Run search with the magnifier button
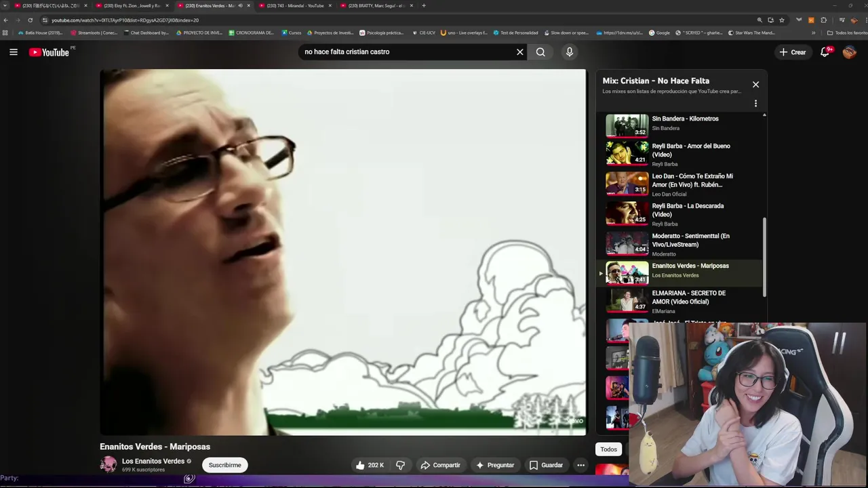 coord(540,52)
